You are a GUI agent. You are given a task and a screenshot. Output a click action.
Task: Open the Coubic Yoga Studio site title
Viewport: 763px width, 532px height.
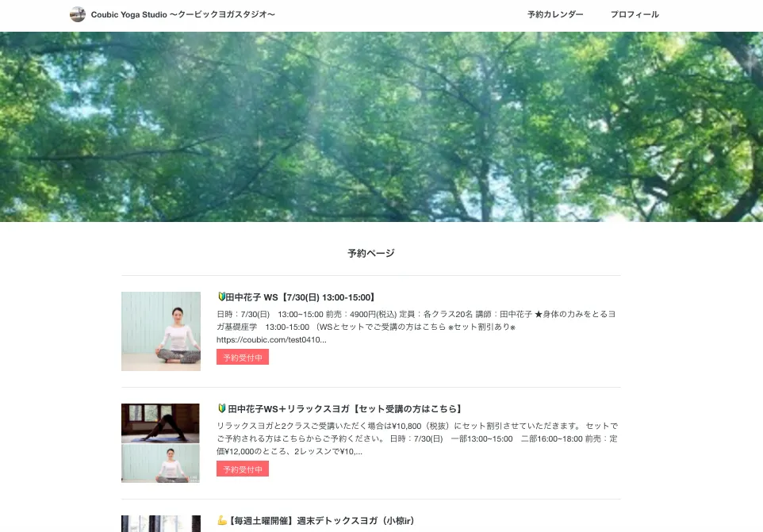point(182,14)
